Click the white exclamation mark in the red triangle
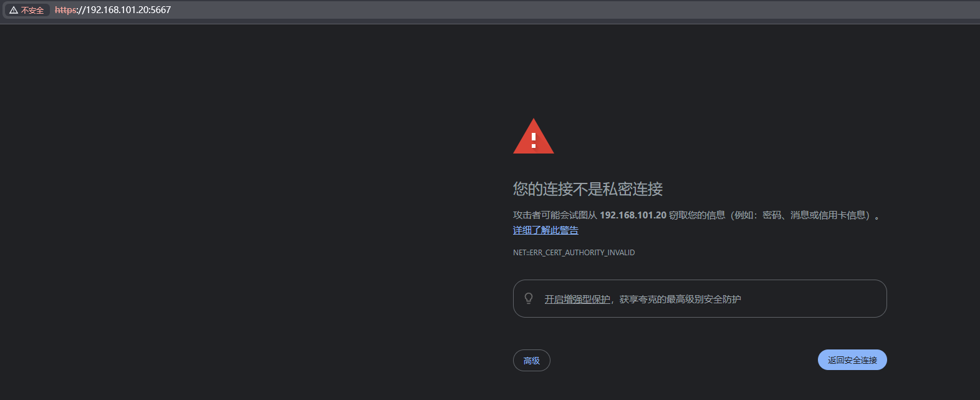Image resolution: width=980 pixels, height=400 pixels. pyautogui.click(x=534, y=140)
